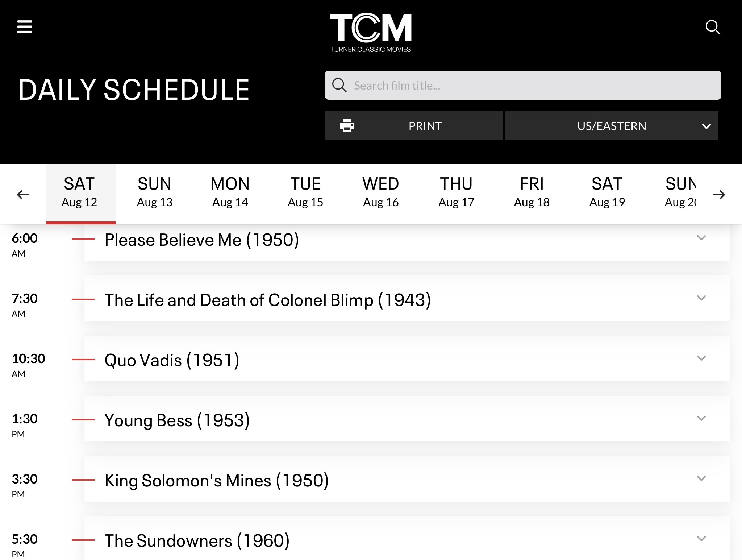Click the PRINT button
The image size is (742, 560).
(414, 126)
